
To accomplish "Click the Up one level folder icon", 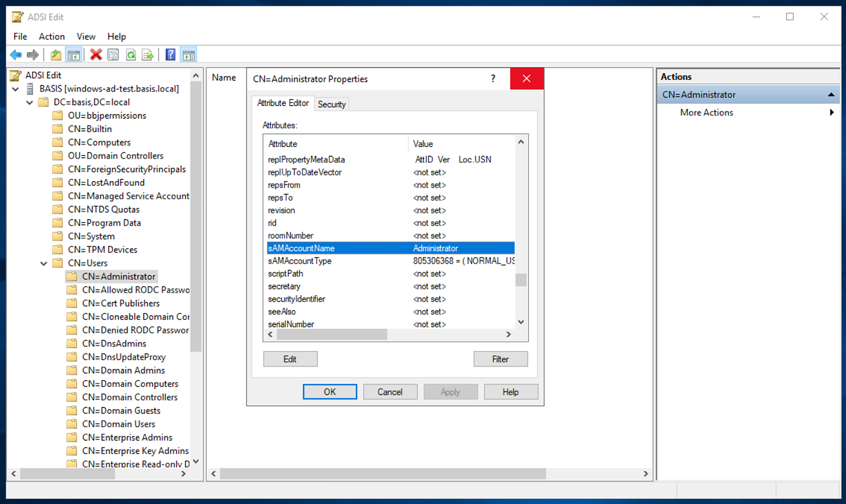I will point(56,55).
